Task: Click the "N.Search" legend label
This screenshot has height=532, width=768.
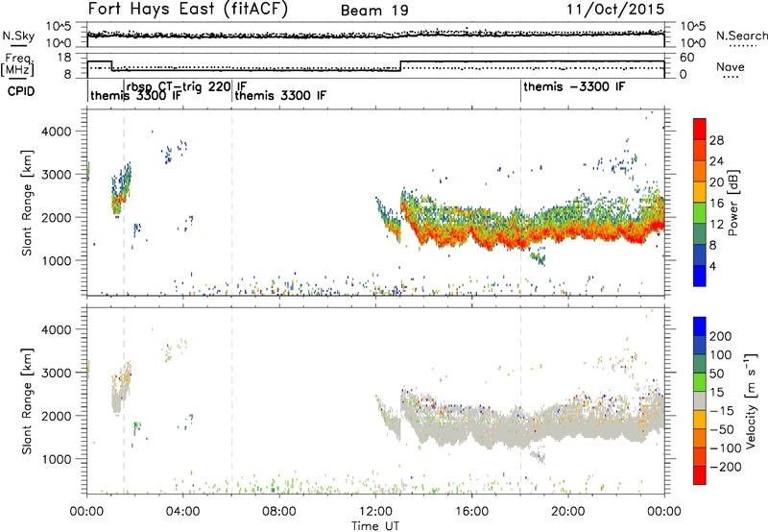Action: tap(741, 36)
